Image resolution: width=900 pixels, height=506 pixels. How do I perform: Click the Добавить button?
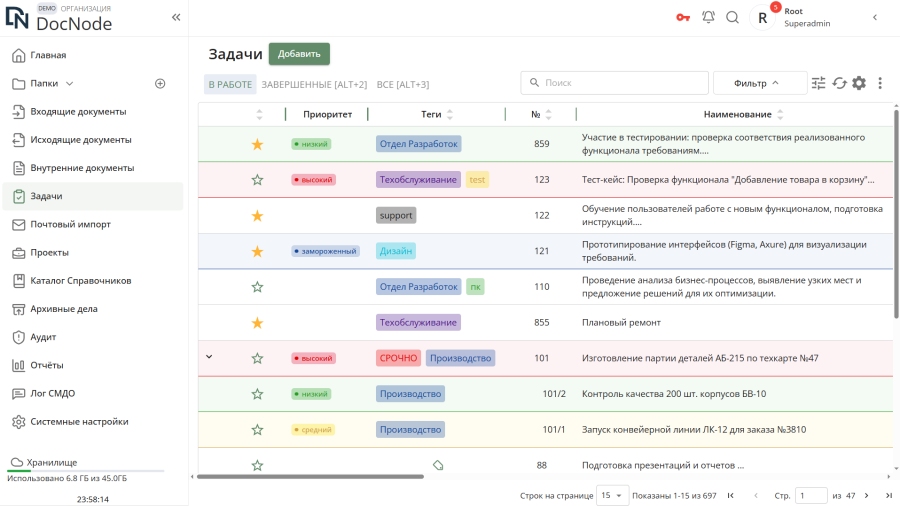[299, 54]
